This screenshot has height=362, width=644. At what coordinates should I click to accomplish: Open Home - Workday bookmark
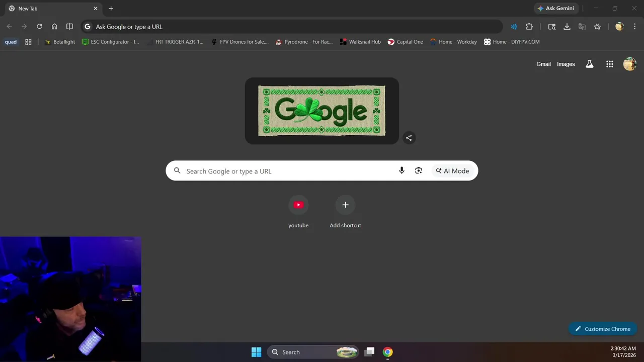(453, 42)
